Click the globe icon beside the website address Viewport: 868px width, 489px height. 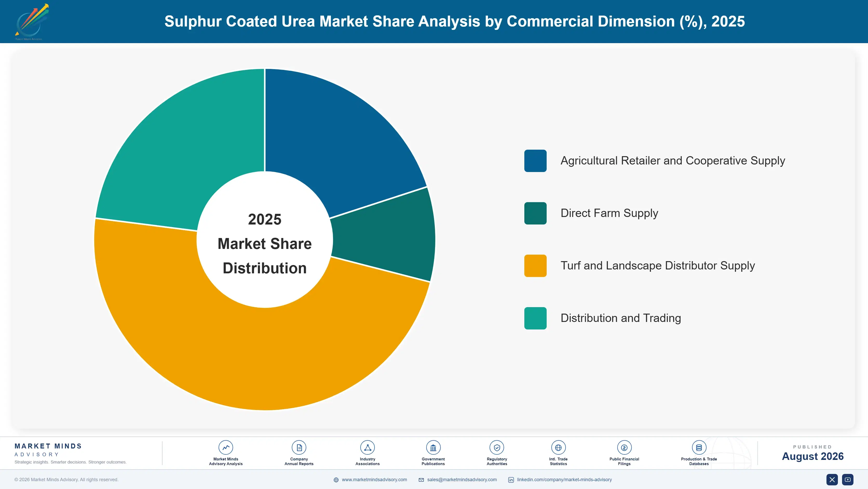pyautogui.click(x=336, y=480)
